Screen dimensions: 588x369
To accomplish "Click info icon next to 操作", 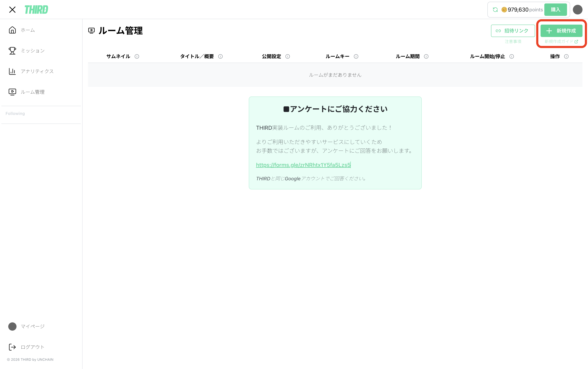I will 566,56.
